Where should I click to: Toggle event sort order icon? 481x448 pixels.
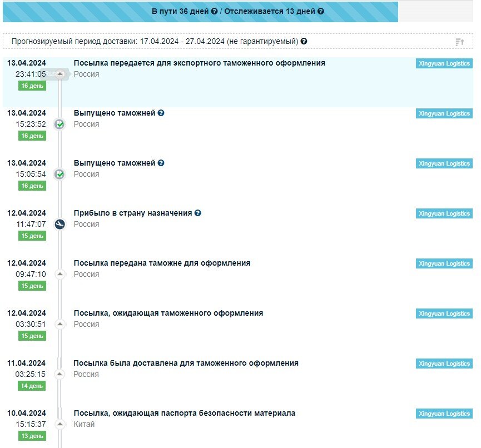[x=459, y=42]
